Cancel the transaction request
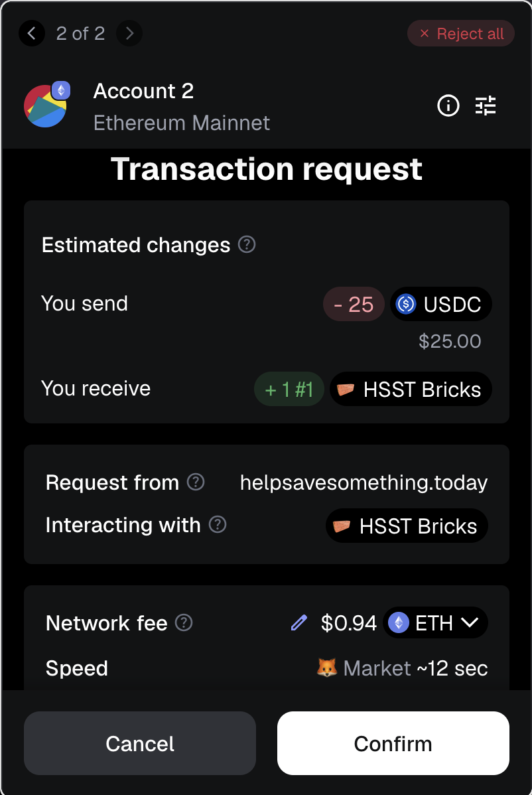Viewport: 532px width, 795px height. [140, 743]
